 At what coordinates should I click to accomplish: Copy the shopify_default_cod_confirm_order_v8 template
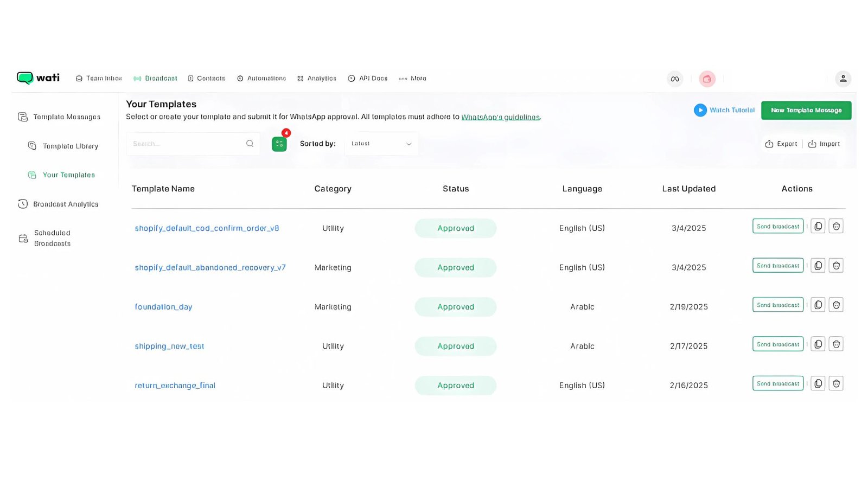click(818, 226)
